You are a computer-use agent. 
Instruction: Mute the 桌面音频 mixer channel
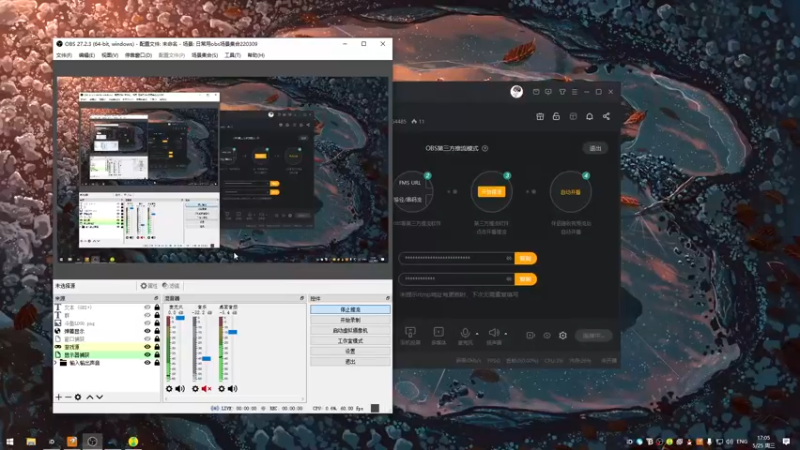[x=233, y=389]
